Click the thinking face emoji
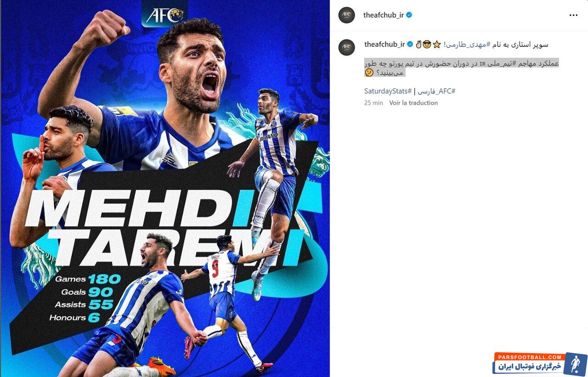Screen dimensions: 588x377 [x=369, y=73]
